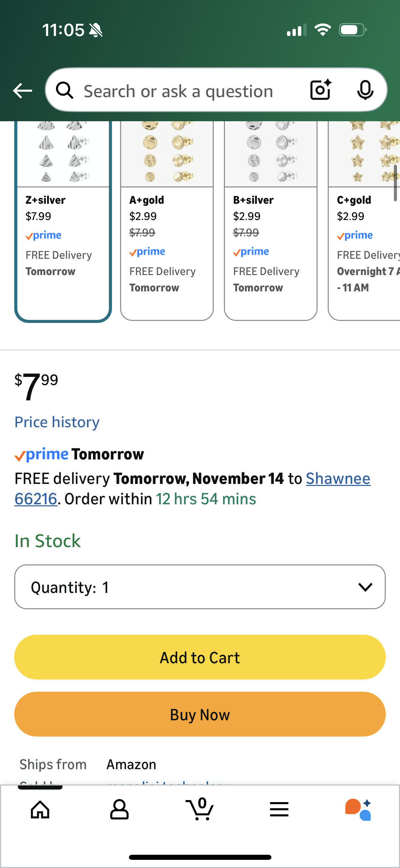This screenshot has height=868, width=400.
Task: Select the B+silver variant option
Action: tap(271, 221)
